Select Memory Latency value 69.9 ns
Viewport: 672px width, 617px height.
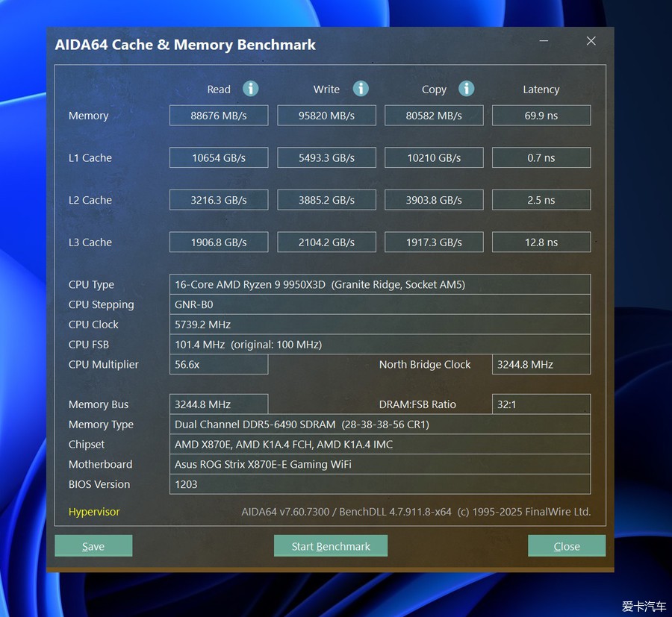tap(541, 116)
